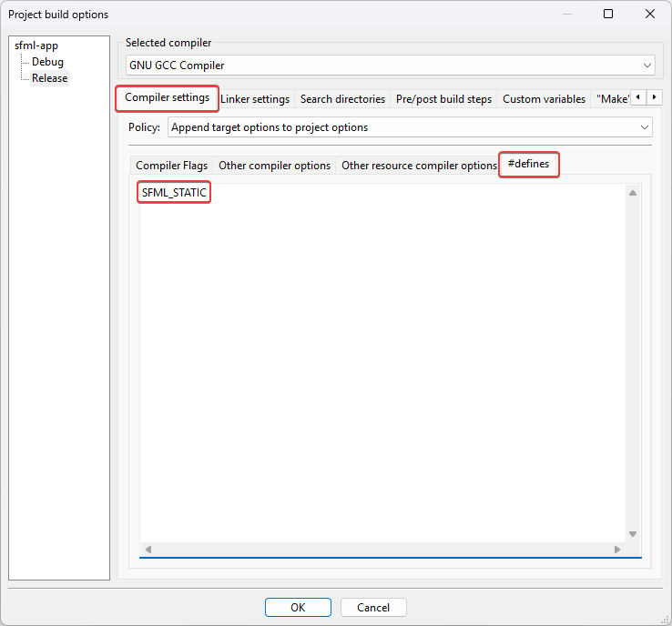Open the Compiler Flags sub-tab
This screenshot has height=626, width=672.
(171, 166)
